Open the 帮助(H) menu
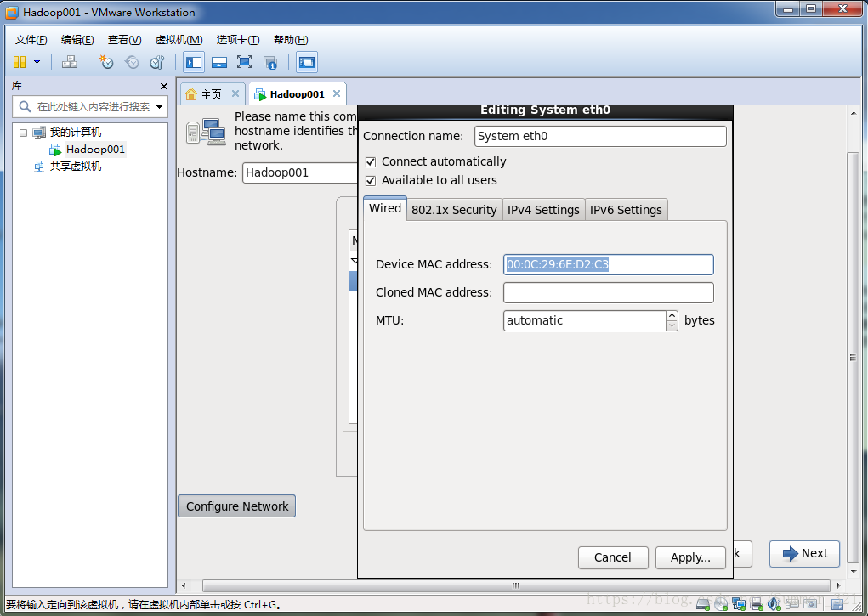Viewport: 868px width, 616px height. [291, 40]
